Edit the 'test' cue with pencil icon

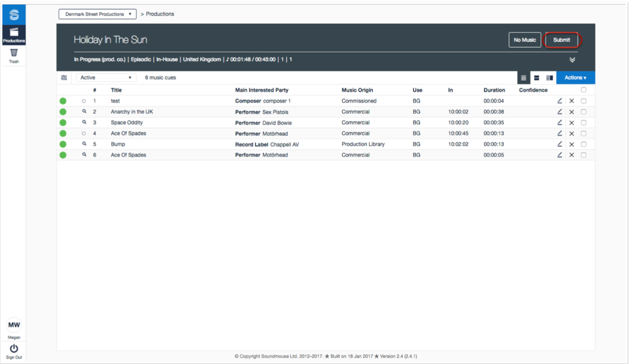tap(560, 101)
